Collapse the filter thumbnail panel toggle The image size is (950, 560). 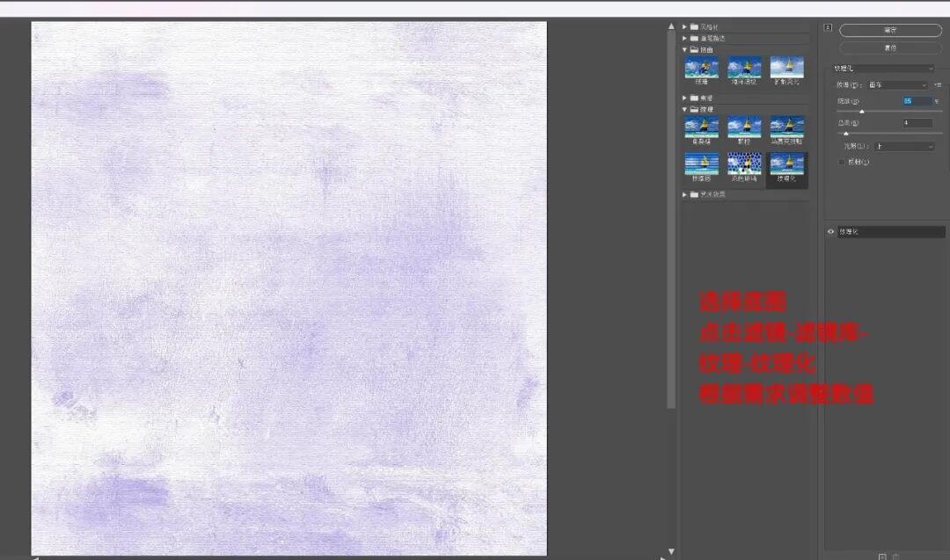pos(827,27)
